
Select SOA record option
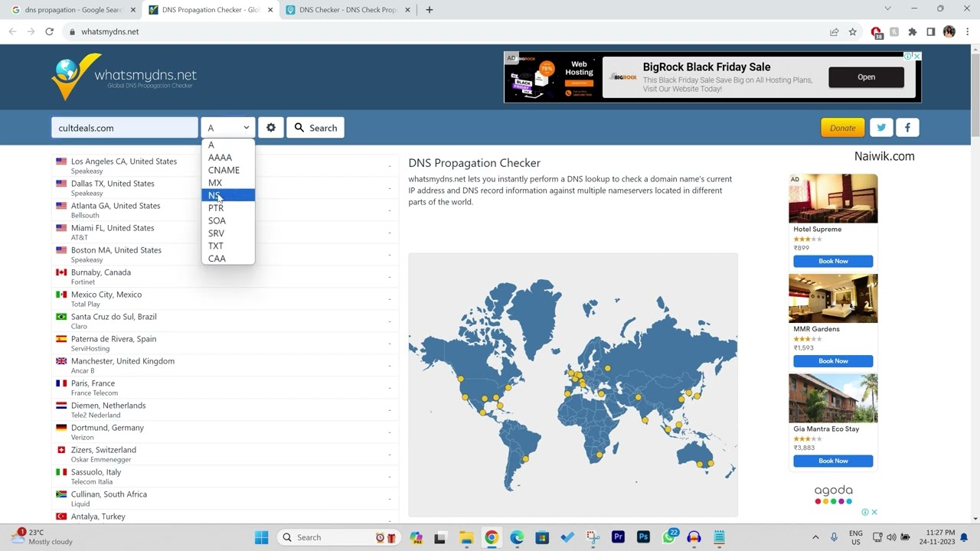tap(228, 220)
